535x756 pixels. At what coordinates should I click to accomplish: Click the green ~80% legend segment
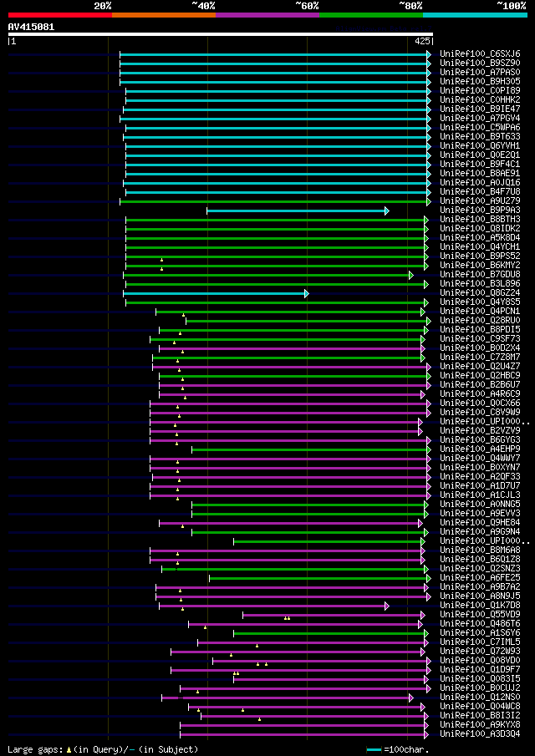tap(371, 15)
